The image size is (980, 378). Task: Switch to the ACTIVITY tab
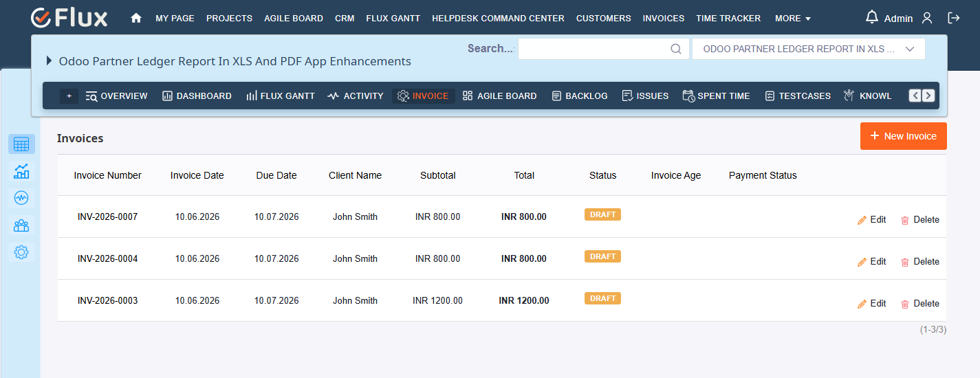(x=356, y=96)
